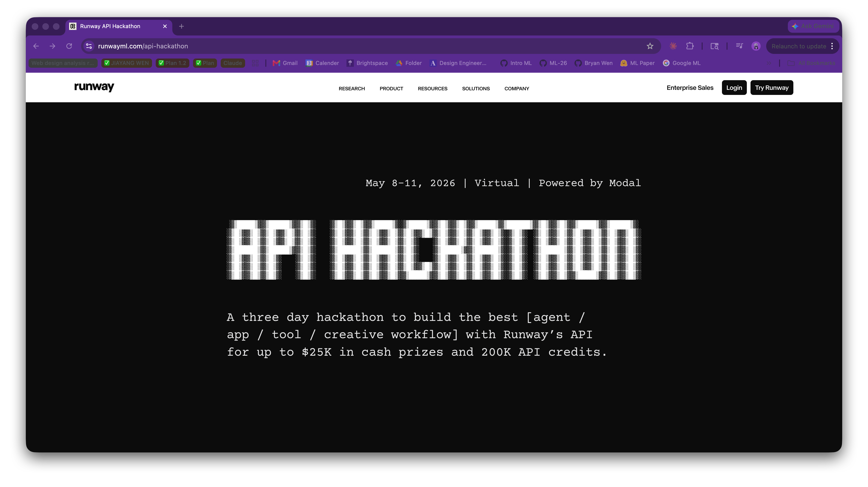Open the Google ML bookmark
The height and width of the screenshot is (487, 868).
(682, 63)
